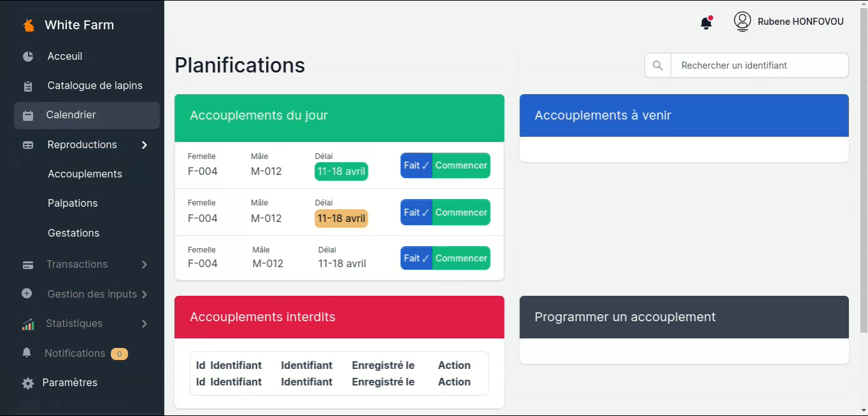Open the notification bell icon in the header
The image size is (868, 416).
pyautogui.click(x=706, y=23)
